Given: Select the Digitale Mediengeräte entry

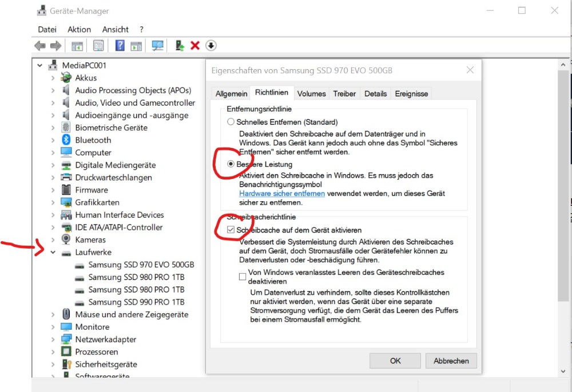Looking at the screenshot, I should coord(116,165).
